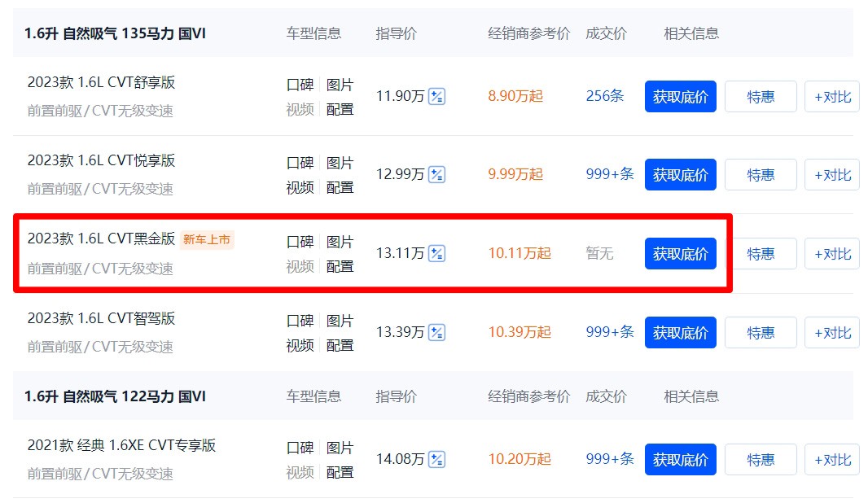Open price calculator icon beside 12.99万
This screenshot has width=868, height=503.
[436, 175]
